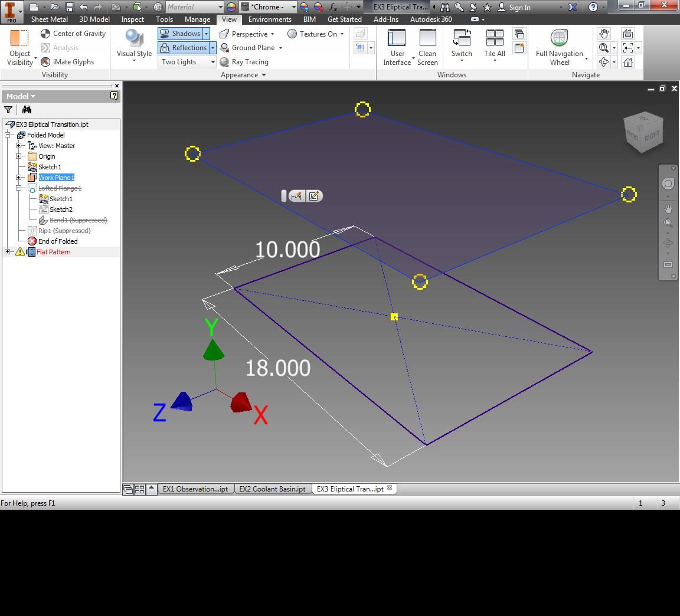Open the EX2 Coolant Basin.ipt document tab

click(272, 489)
